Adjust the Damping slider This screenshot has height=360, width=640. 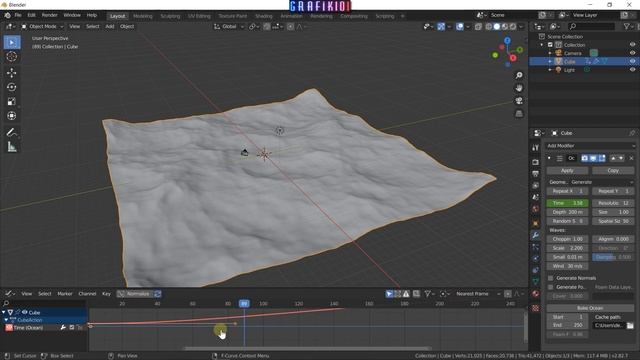pyautogui.click(x=613, y=257)
